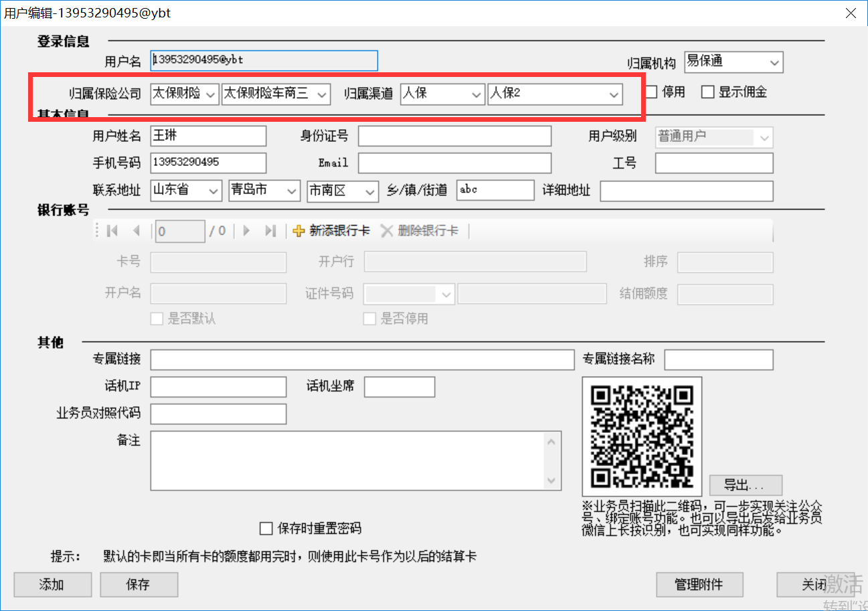Image resolution: width=868 pixels, height=611 pixels.
Task: Click the add new bank card icon (新添银行卡)
Action: (x=299, y=231)
